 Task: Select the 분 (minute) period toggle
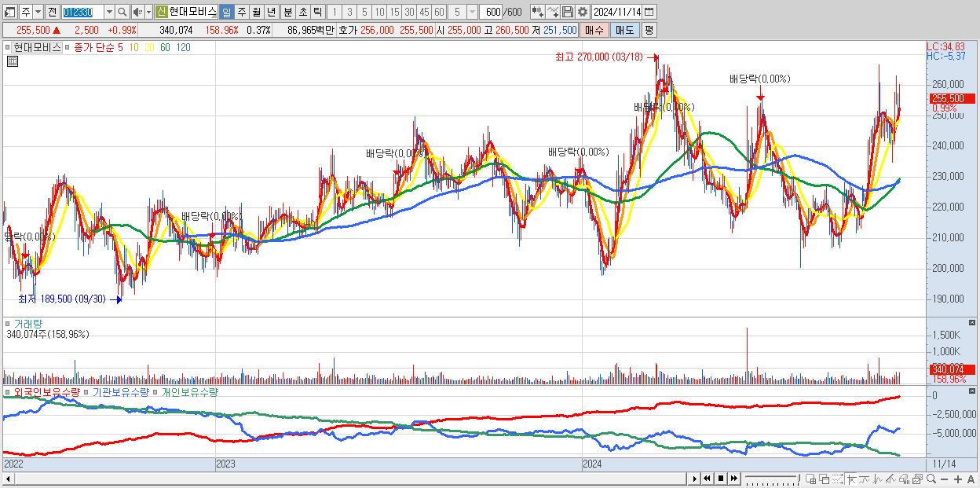(x=287, y=12)
